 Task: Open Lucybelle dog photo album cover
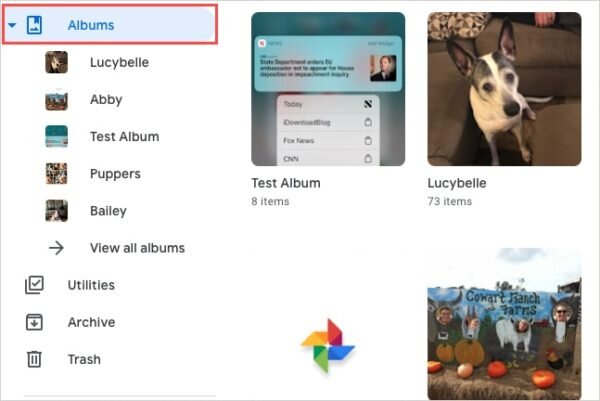[504, 89]
